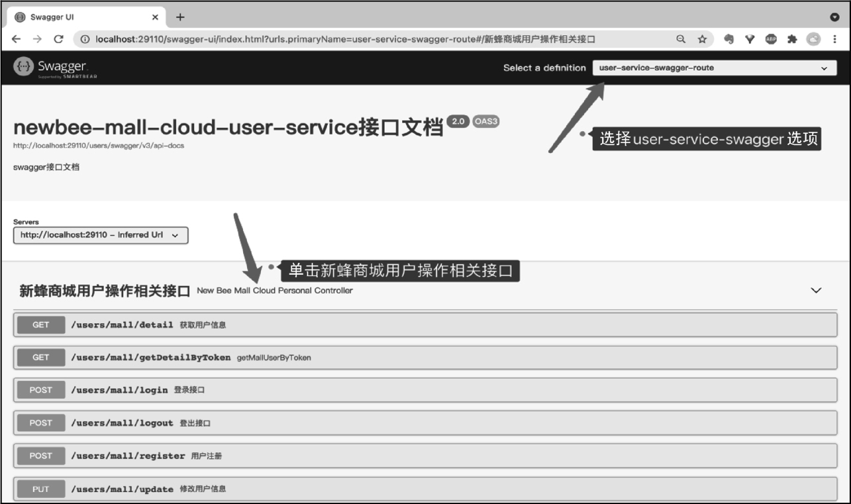Click the 登录接口 description

189,390
